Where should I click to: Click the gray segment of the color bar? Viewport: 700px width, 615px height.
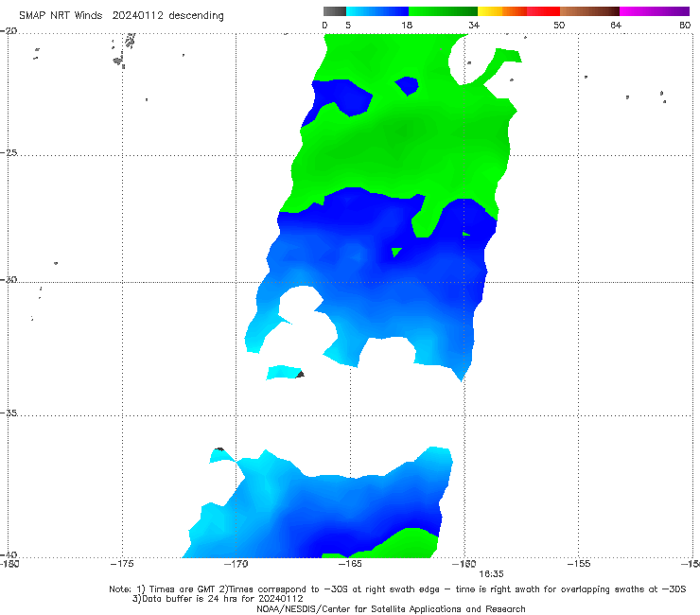coord(335,11)
